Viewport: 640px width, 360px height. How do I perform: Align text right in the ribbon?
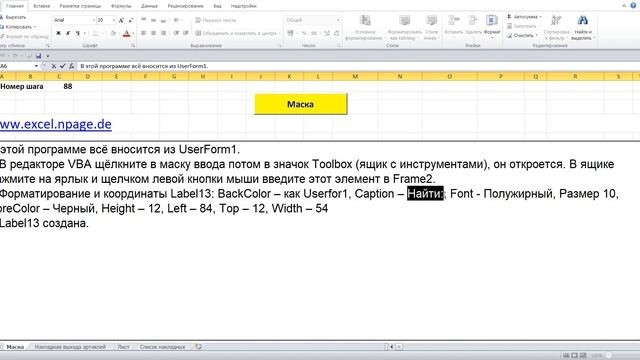coord(163,33)
